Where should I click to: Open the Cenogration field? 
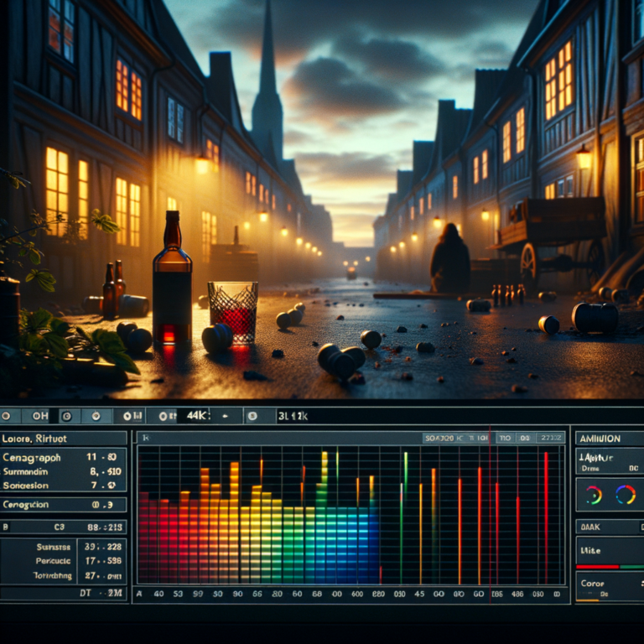(x=64, y=505)
